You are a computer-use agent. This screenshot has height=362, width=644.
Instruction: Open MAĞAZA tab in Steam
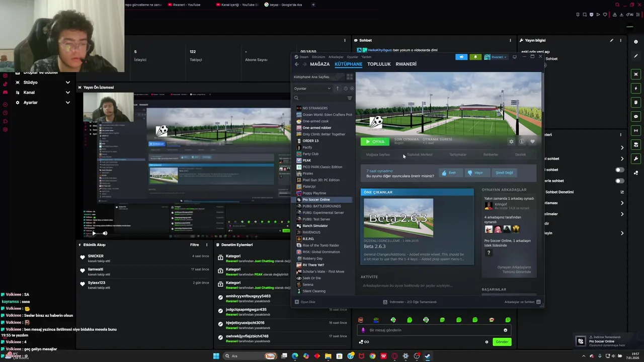(320, 64)
